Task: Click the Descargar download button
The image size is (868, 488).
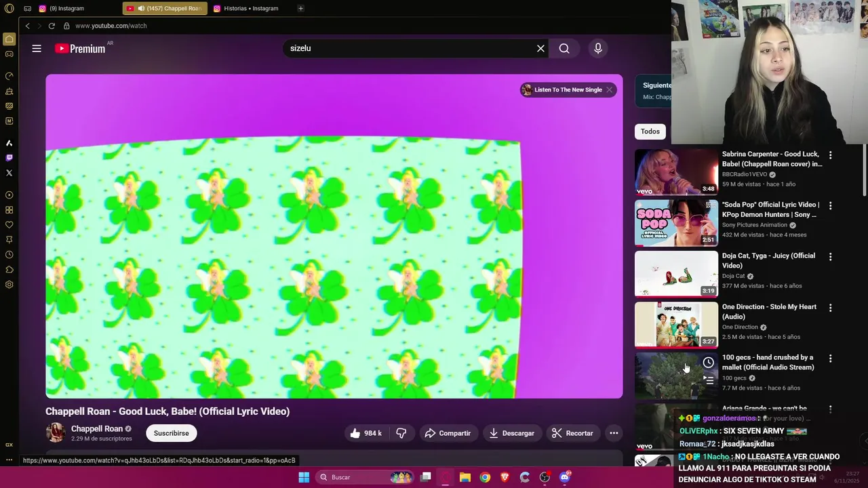Action: point(512,433)
